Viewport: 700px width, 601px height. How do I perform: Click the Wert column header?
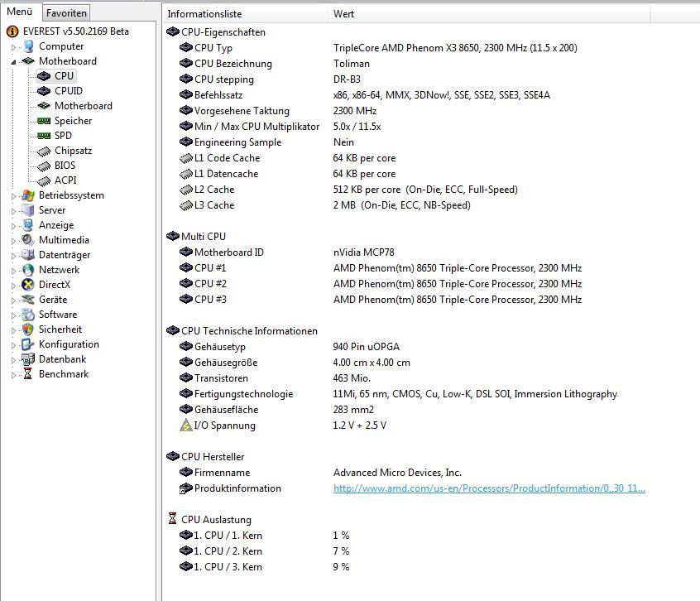click(x=489, y=14)
